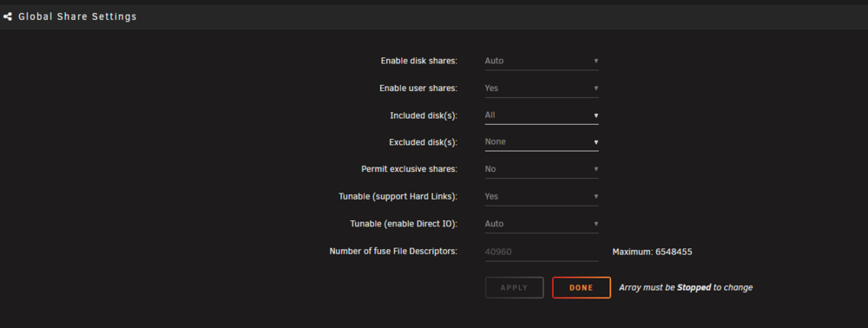Click the share icon beside Global Share Settings
The height and width of the screenshot is (328, 868).
(x=7, y=16)
